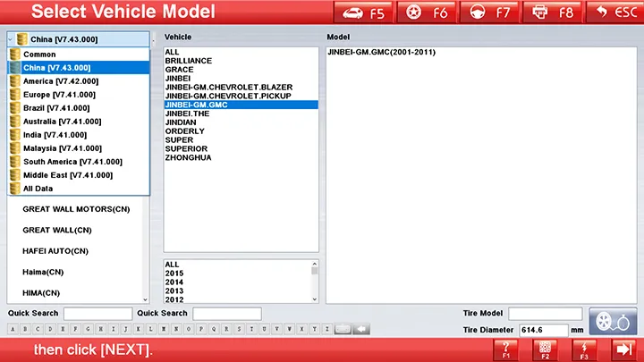Click the tire measurement icon button
This screenshot has height=362, width=644.
click(x=613, y=322)
